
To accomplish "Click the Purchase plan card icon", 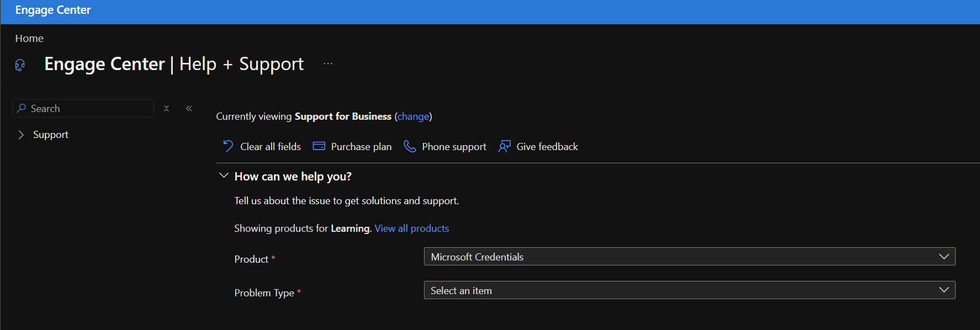I will (x=319, y=146).
